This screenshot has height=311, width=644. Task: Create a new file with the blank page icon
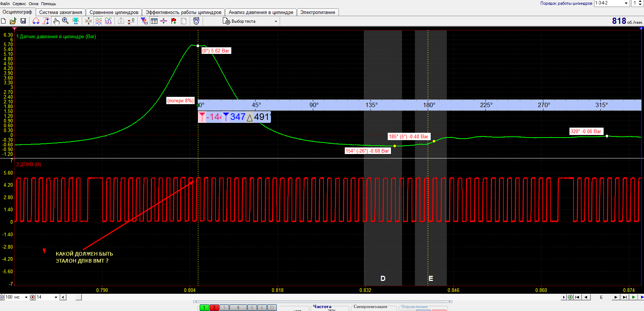(4, 21)
